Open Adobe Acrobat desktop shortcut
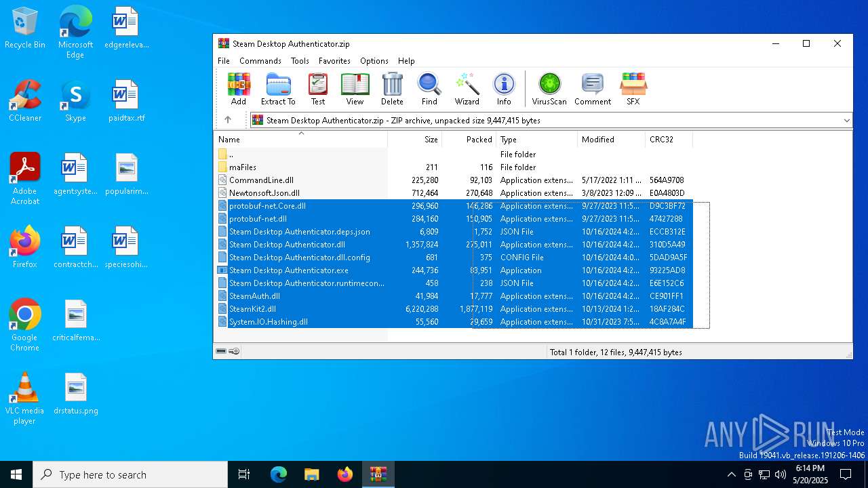The image size is (868, 488). [25, 179]
